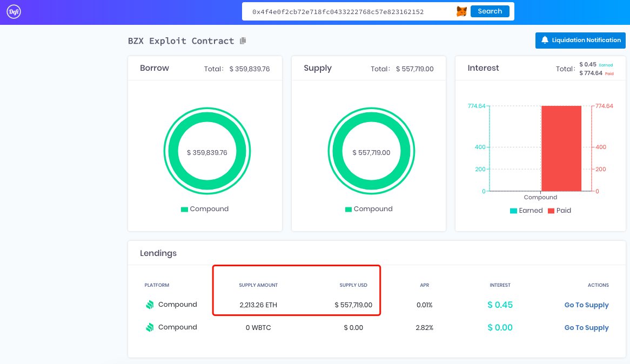
Task: Click the bell icon in Liquidation Notification
Action: pyautogui.click(x=545, y=40)
